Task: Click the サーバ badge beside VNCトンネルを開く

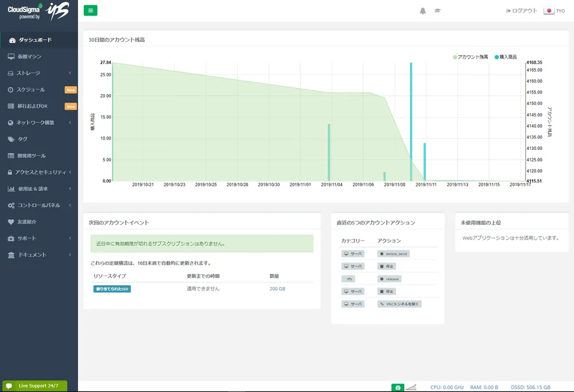Action: click(x=352, y=304)
